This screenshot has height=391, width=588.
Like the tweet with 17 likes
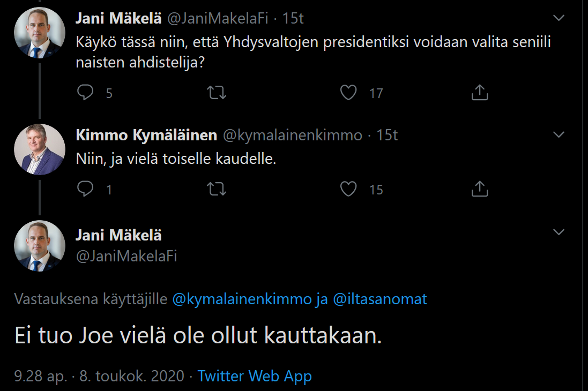349,93
